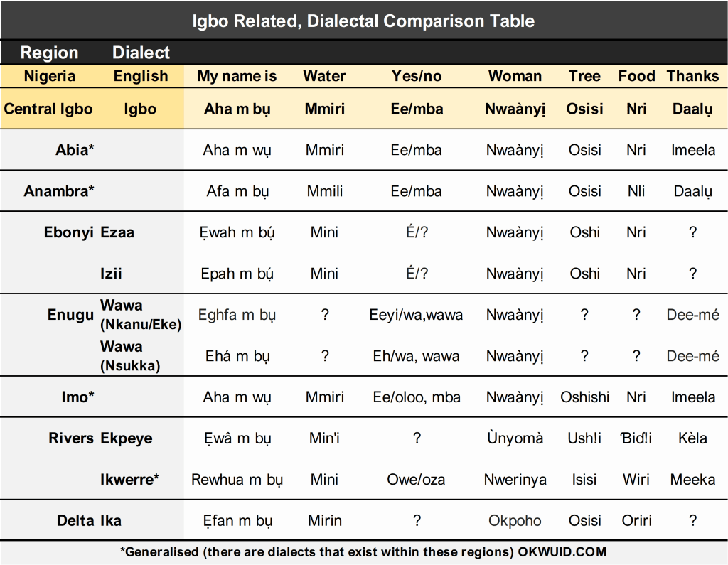Screen dimensions: 728x565
Task: Click the Central Igbo row label
Action: tap(48, 109)
